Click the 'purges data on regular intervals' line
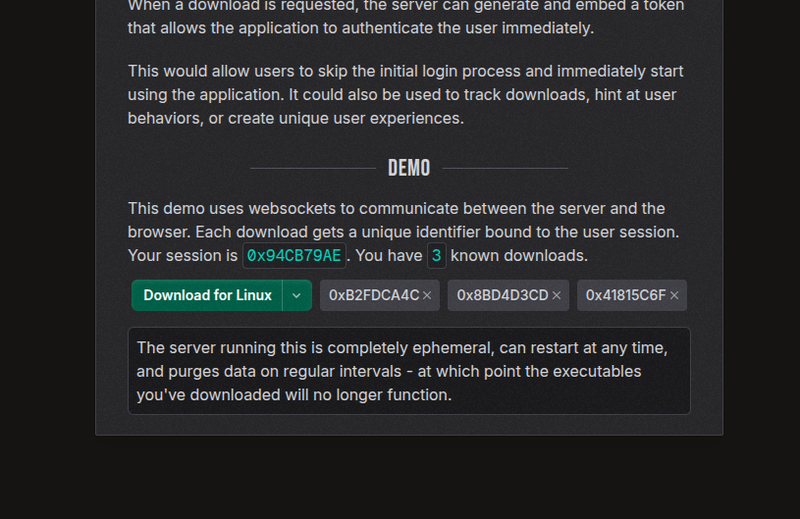This screenshot has height=519, width=800. pyautogui.click(x=389, y=371)
